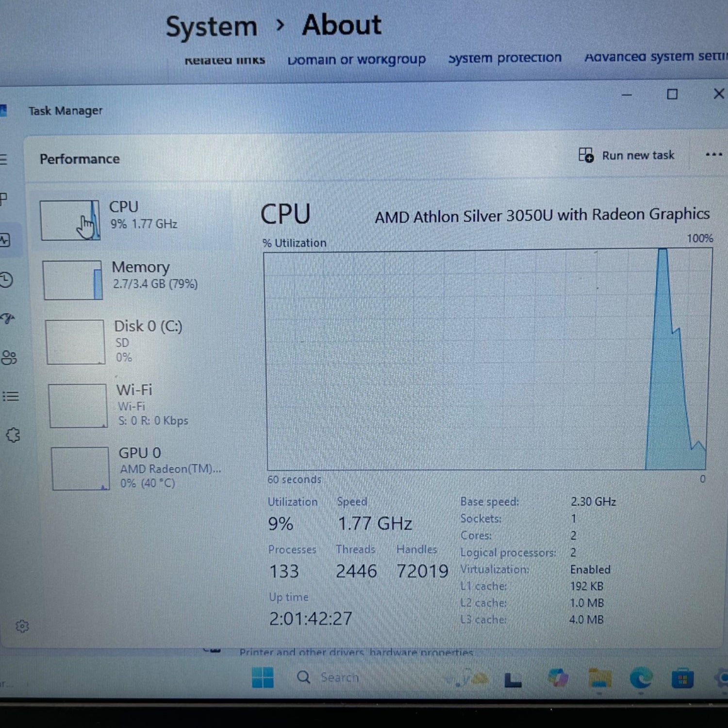The image size is (728, 728).
Task: Open the App history page icon
Action: 7,280
